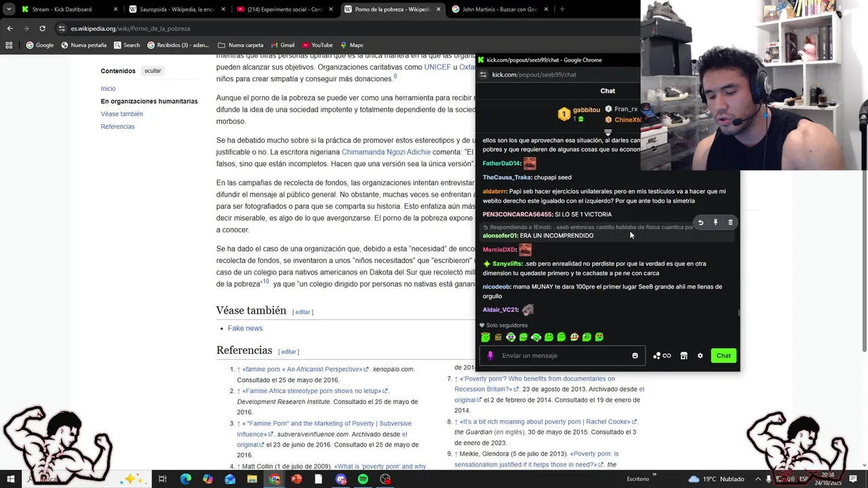The image size is (868, 488).
Task: Open the Search bookmark
Action: point(127,45)
